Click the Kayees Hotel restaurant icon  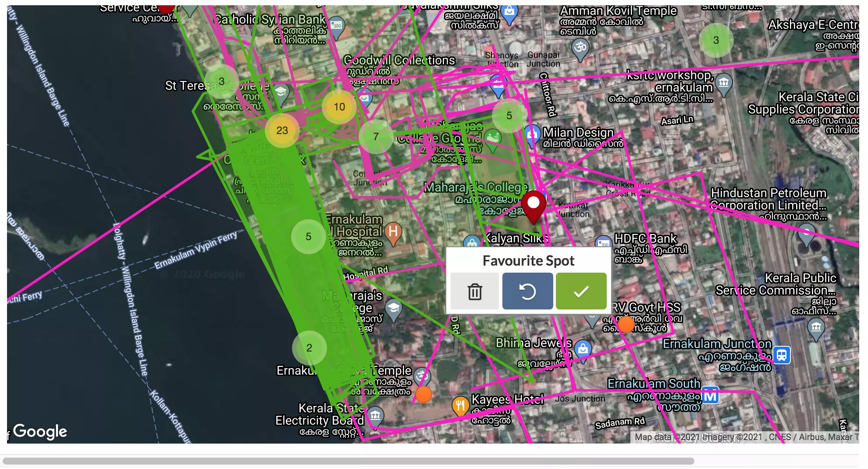(x=460, y=405)
